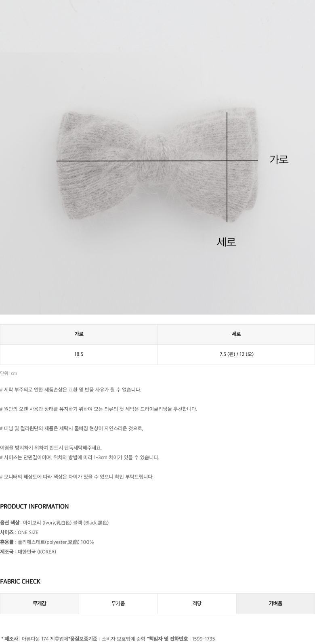This screenshot has height=644, width=315.
Task: Select the 가로 column header in size table
Action: coord(79,334)
